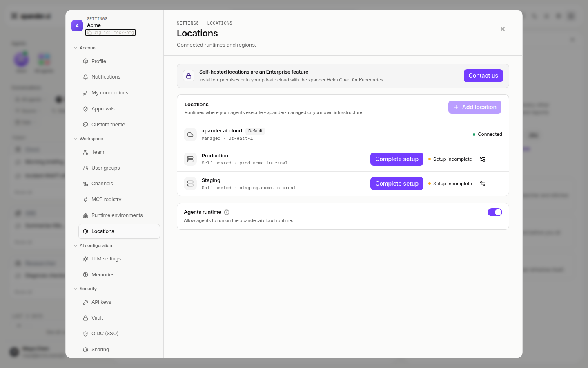Open settings sliders icon for Staging row
588x368 pixels.
483,184
